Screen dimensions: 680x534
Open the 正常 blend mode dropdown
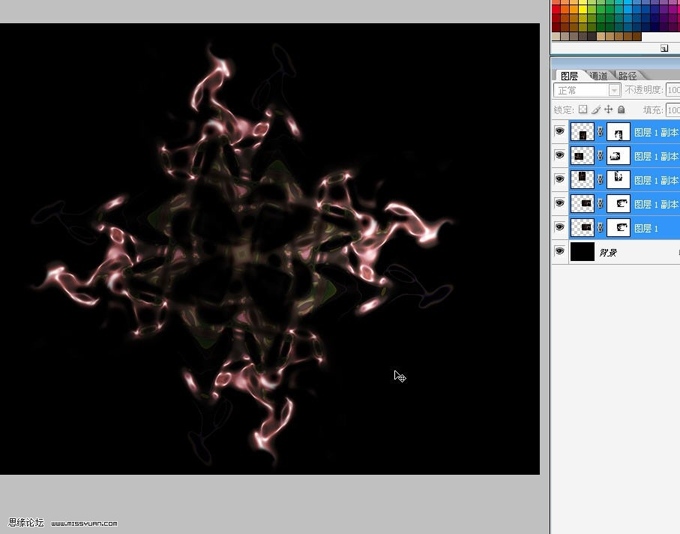pyautogui.click(x=587, y=90)
